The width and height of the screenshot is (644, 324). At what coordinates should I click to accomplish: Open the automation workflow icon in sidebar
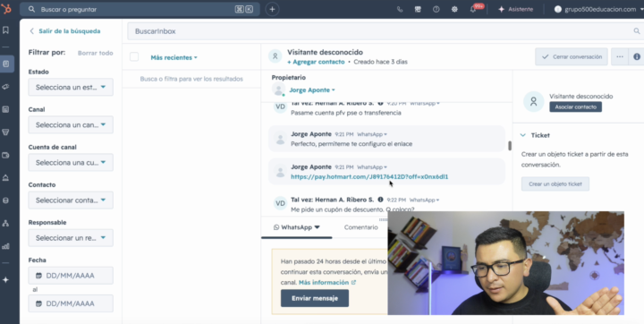5,223
